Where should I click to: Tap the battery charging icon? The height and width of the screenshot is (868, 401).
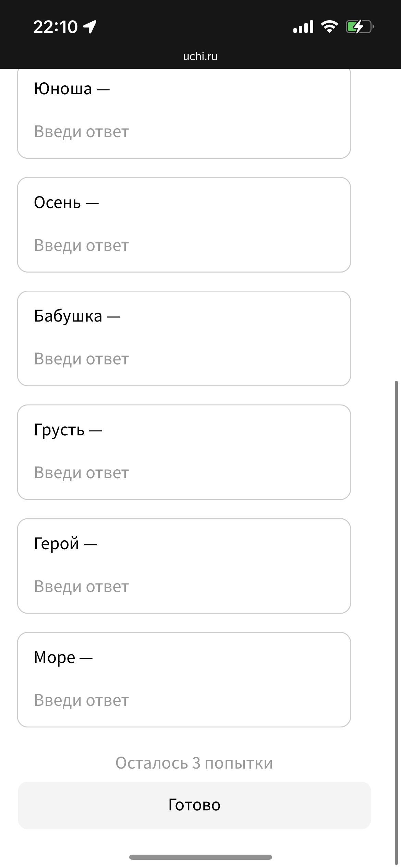(x=359, y=27)
